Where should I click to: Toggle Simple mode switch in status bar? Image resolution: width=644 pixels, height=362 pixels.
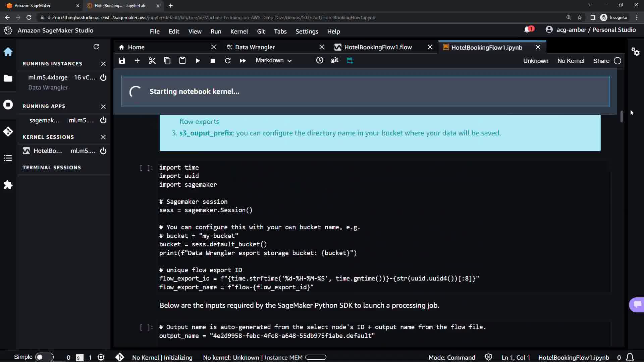point(44,357)
